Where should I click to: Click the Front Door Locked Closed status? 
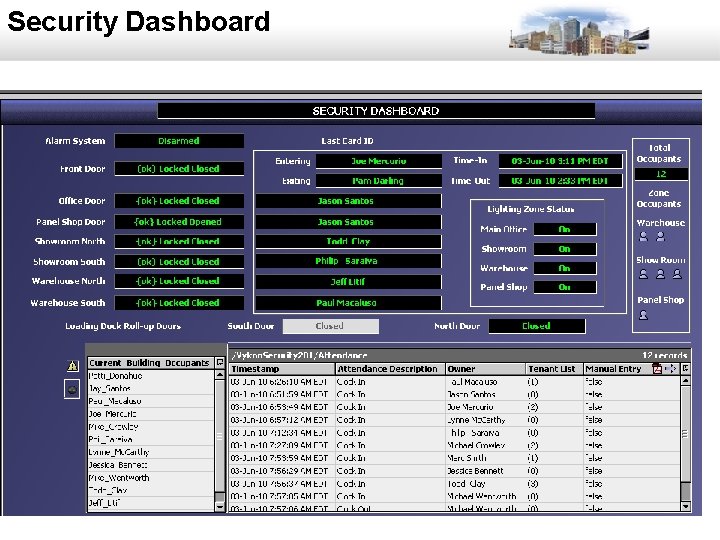pyautogui.click(x=179, y=169)
